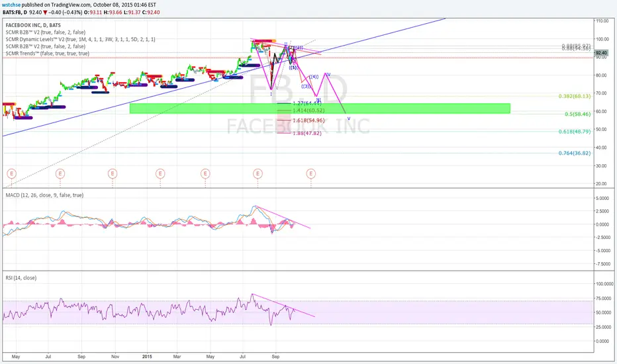This screenshot has height=364, width=617.
Task: Click the leftmost earnings E marker
Action: point(11,173)
